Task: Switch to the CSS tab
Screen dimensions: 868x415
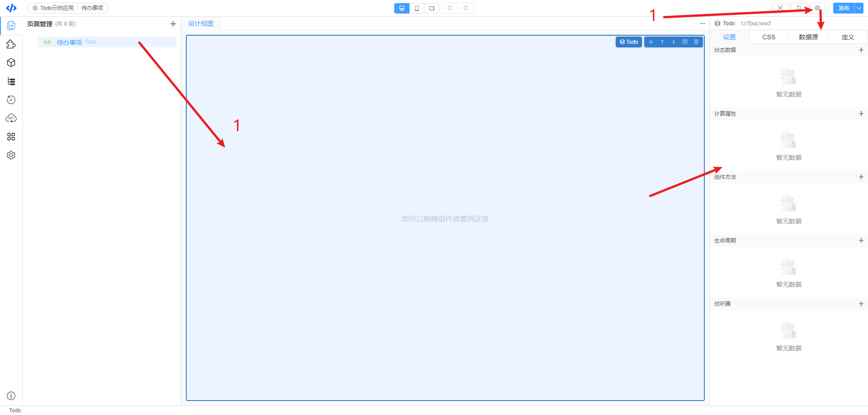Action: 769,37
